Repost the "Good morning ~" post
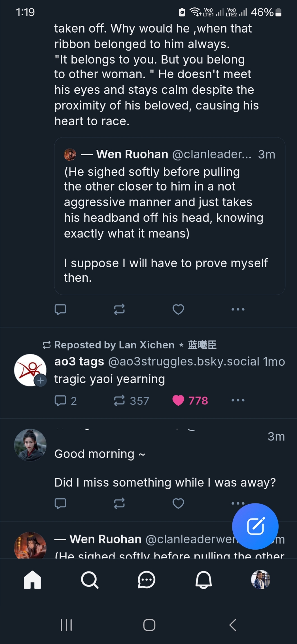Image resolution: width=297 pixels, height=644 pixels. click(119, 503)
